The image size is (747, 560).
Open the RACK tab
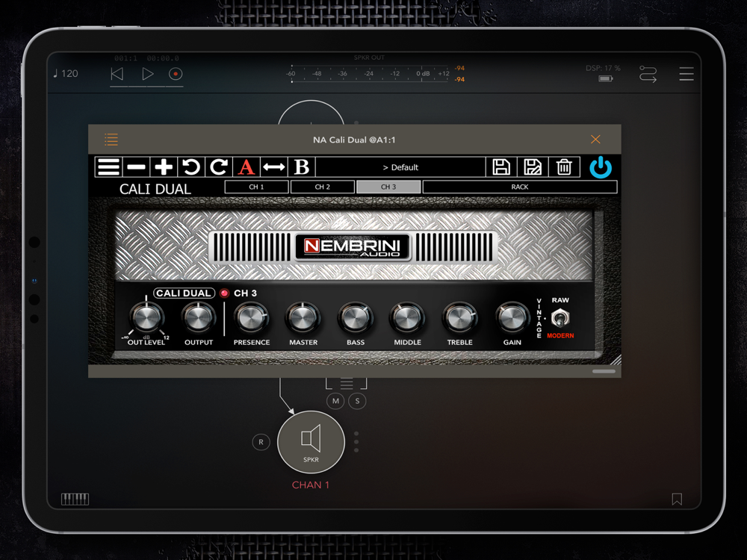click(x=520, y=187)
